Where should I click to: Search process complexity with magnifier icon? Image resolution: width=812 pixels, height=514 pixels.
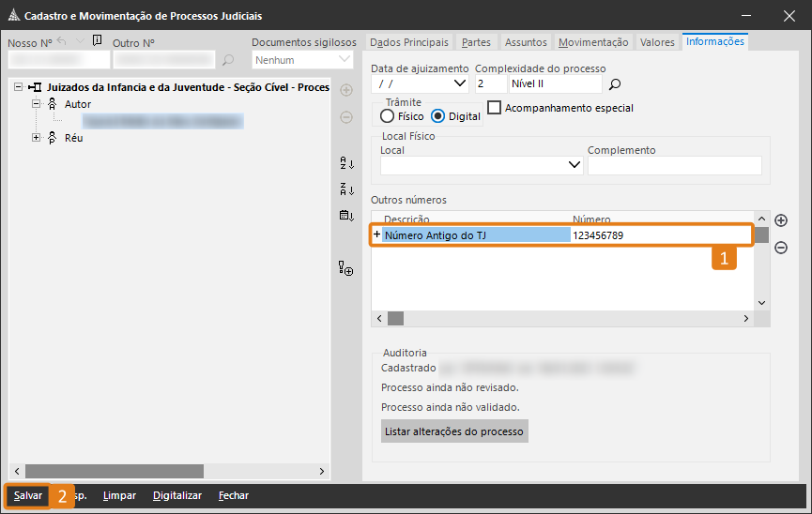pyautogui.click(x=615, y=84)
